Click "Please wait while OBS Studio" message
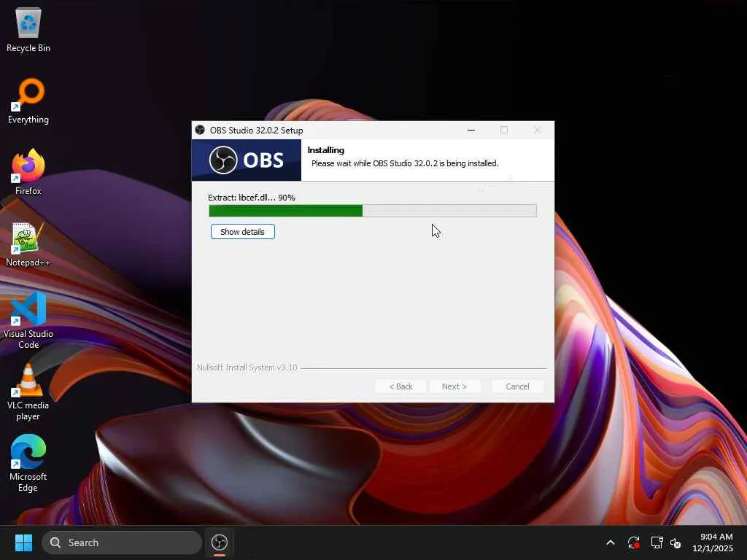Image resolution: width=747 pixels, height=560 pixels. (405, 163)
